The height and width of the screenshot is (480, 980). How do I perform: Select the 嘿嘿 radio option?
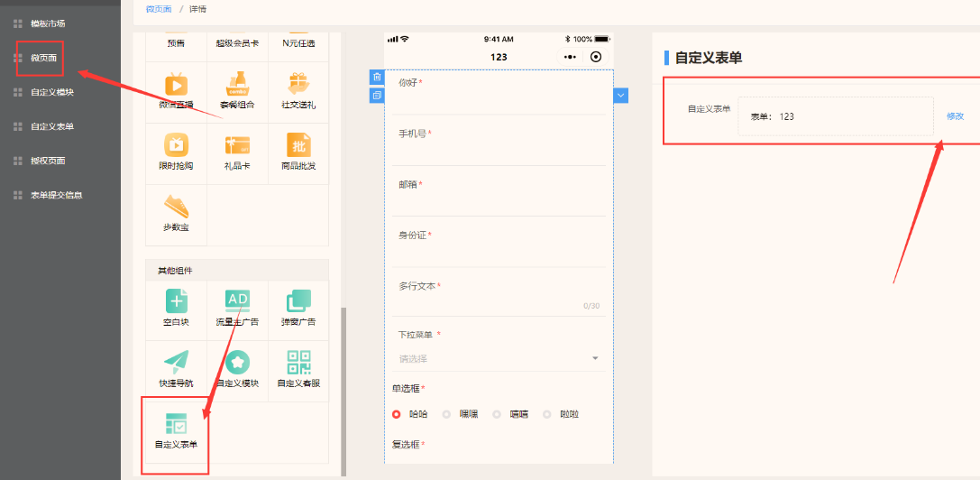click(446, 414)
